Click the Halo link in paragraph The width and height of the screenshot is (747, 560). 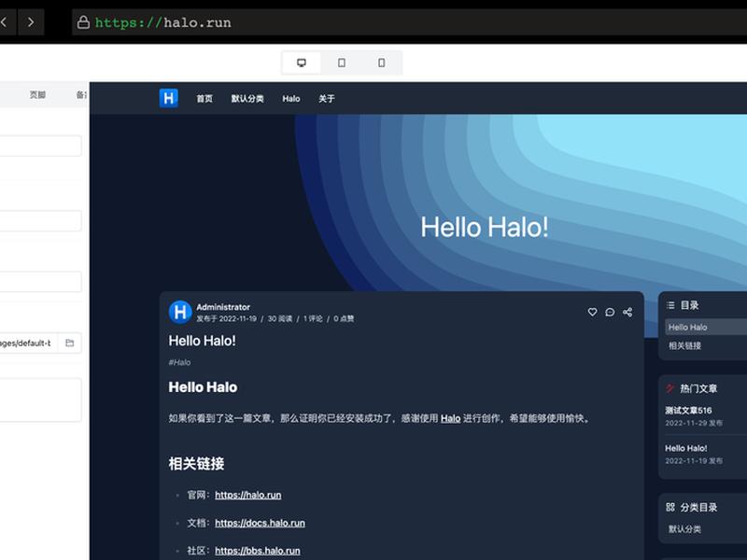[x=450, y=418]
